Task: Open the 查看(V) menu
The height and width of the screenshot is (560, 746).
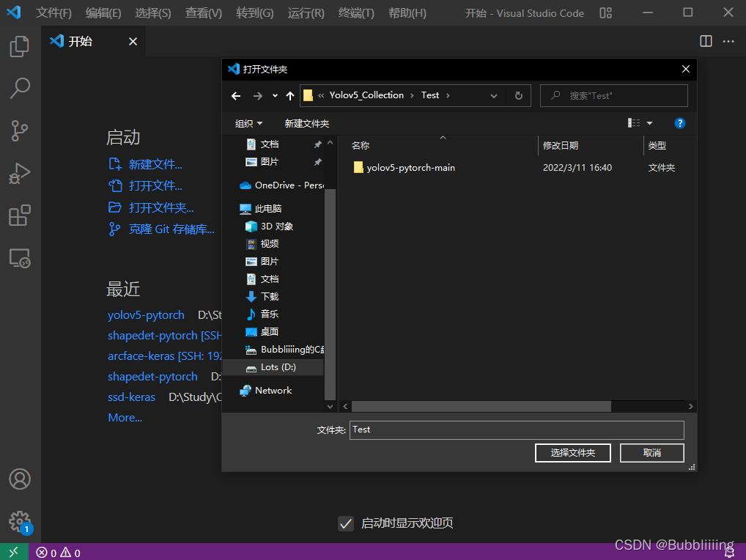Action: tap(204, 13)
